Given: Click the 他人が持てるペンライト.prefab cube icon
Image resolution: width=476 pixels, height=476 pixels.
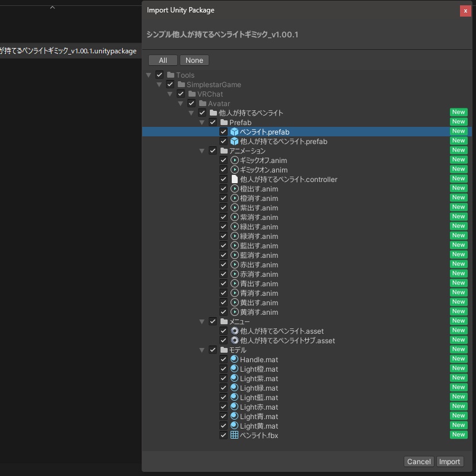Looking at the screenshot, I should click(234, 141).
